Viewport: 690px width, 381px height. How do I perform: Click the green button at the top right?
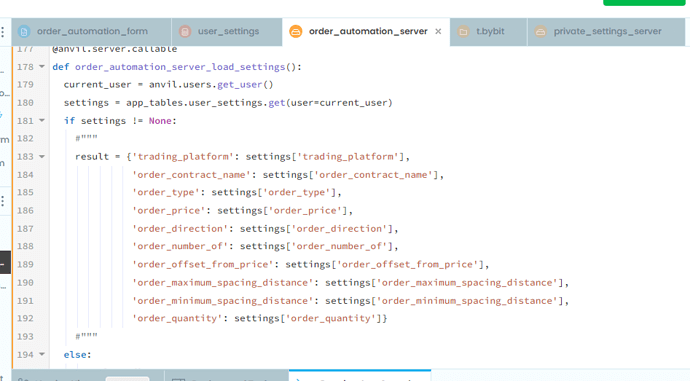coord(644,2)
